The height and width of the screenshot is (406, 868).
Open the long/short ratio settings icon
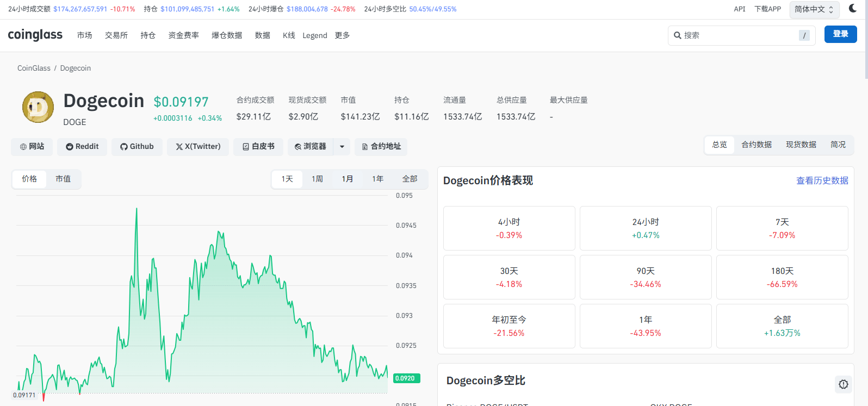[843, 384]
